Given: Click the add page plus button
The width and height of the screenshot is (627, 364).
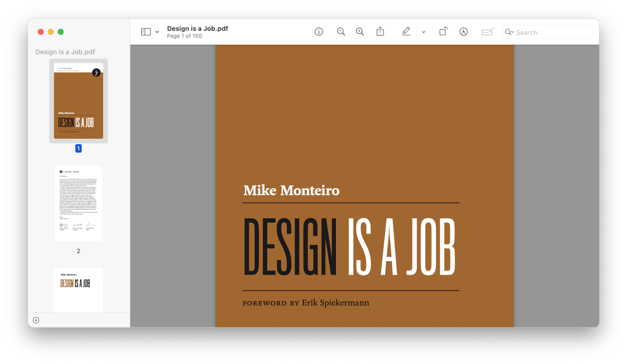Looking at the screenshot, I should tap(36, 320).
